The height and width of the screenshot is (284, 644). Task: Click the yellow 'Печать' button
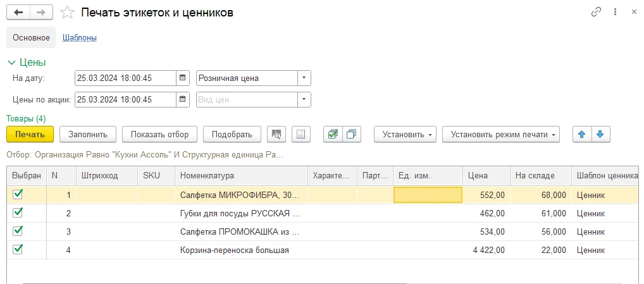tap(30, 134)
